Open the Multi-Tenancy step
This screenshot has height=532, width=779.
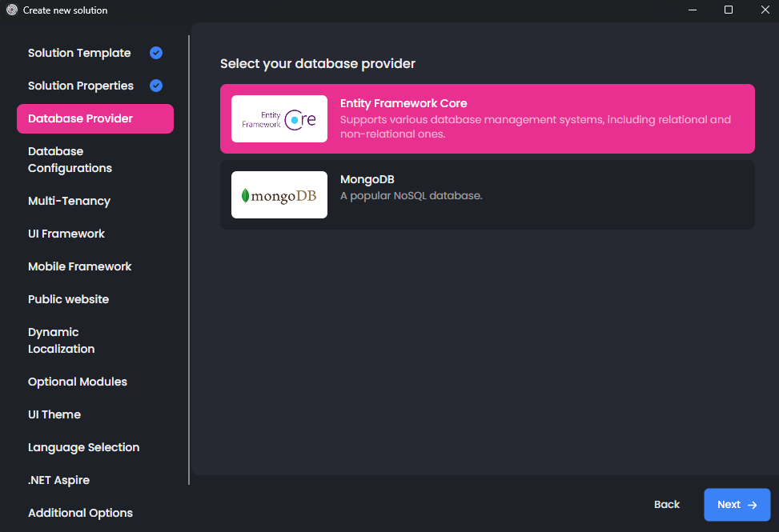click(69, 201)
